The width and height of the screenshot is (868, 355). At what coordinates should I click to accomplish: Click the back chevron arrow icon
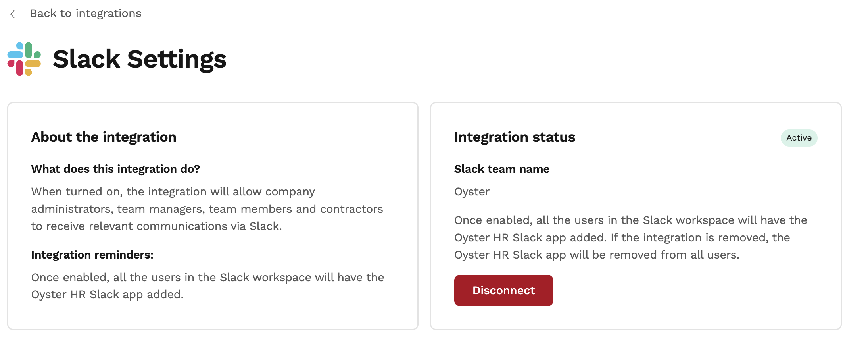point(13,14)
